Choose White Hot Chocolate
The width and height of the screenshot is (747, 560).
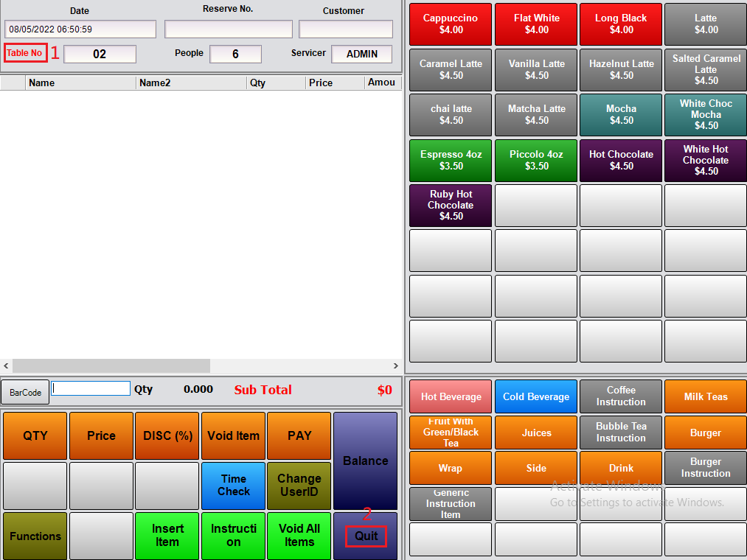coord(706,161)
